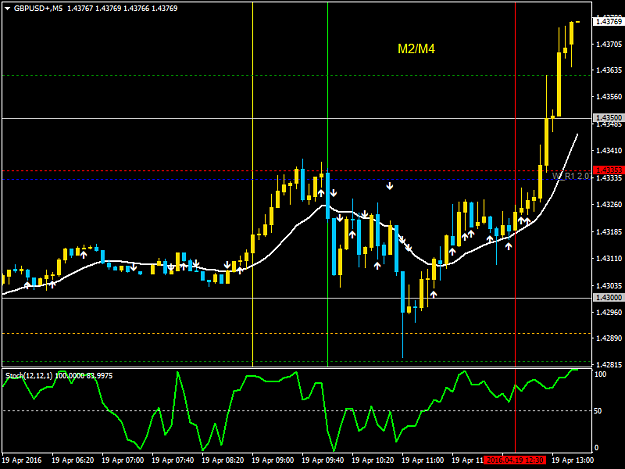Click the 1.43035 price scale value
The height and width of the screenshot is (469, 625).
point(609,286)
